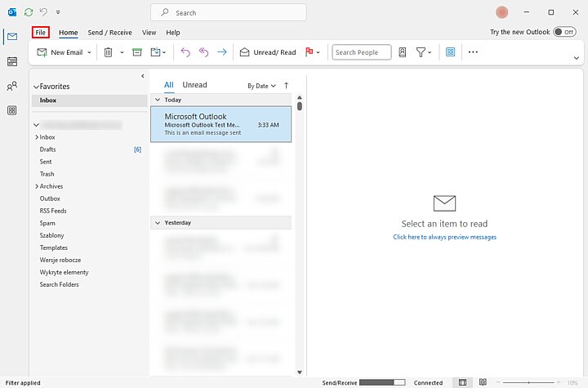Open the By Date sort dropdown
This screenshot has height=388, width=588.
point(261,86)
